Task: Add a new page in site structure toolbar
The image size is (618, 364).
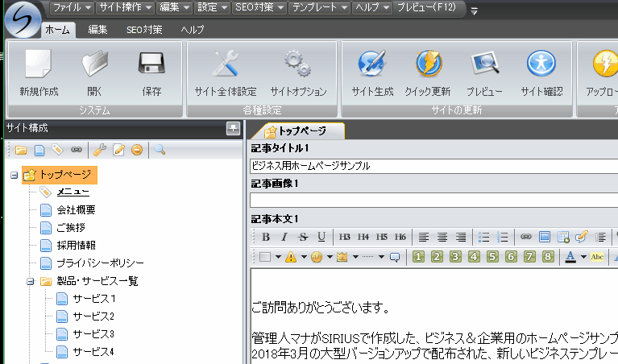Action: (39, 150)
